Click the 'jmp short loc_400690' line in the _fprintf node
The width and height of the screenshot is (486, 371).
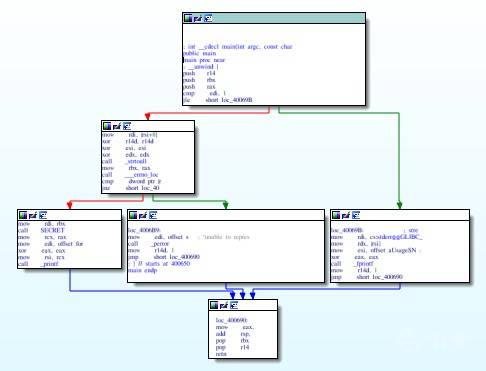(367, 277)
